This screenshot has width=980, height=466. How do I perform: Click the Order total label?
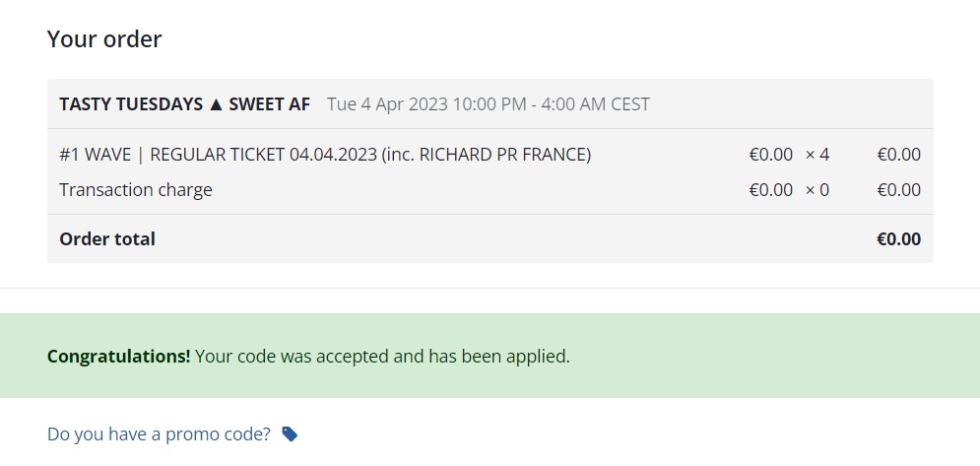click(x=107, y=239)
